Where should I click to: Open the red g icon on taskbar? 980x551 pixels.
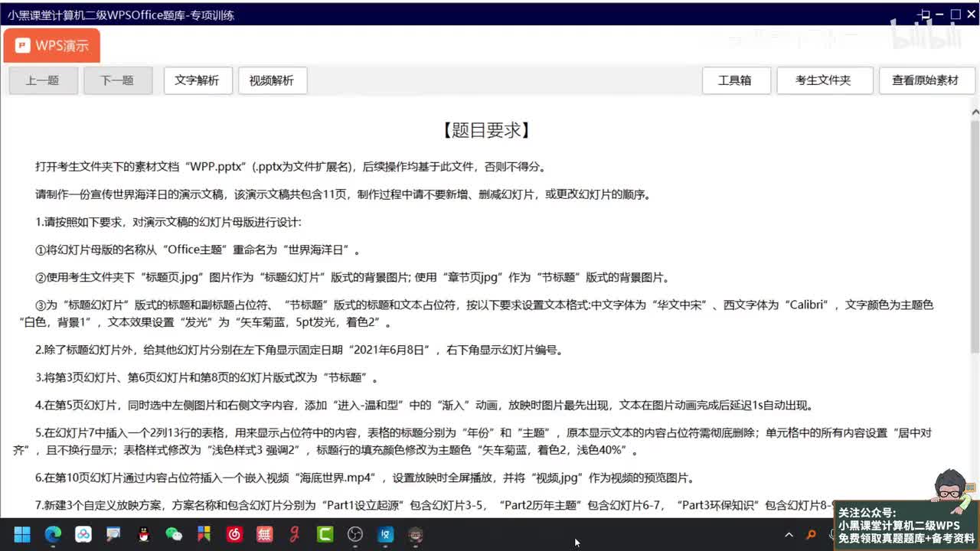295,534
